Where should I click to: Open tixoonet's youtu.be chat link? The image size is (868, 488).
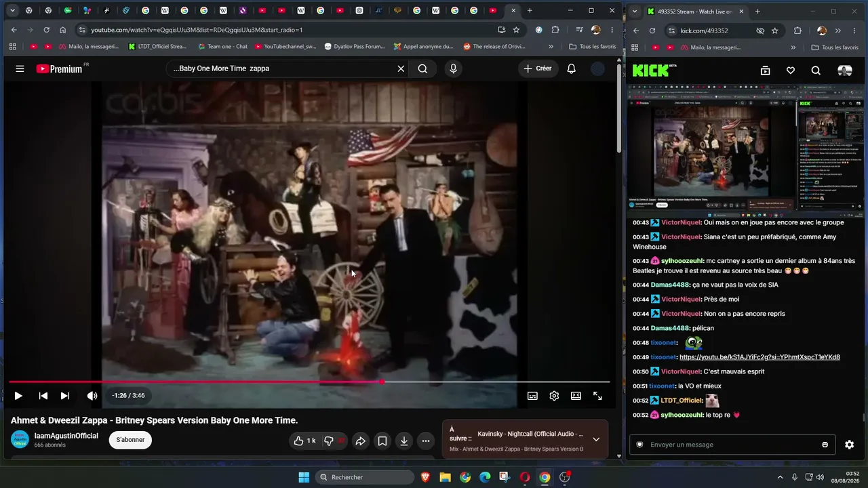click(x=759, y=357)
